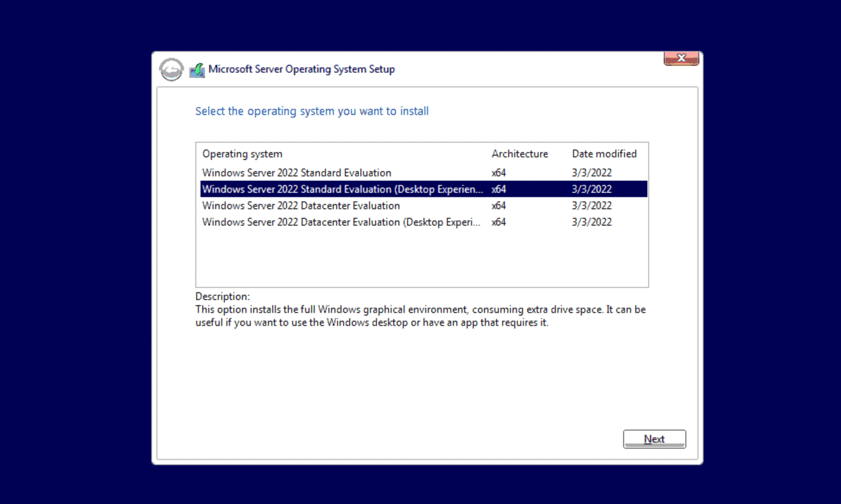Click the Date modified column header
This screenshot has width=841, height=504.
point(604,154)
